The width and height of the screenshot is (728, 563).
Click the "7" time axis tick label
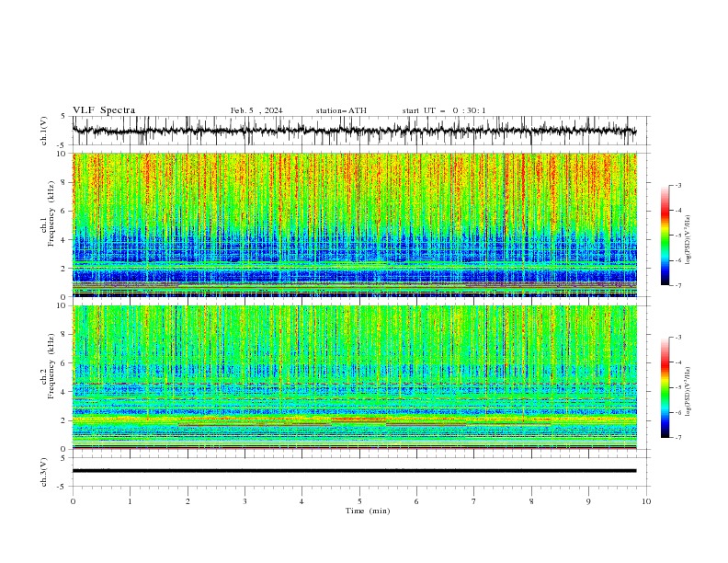pyautogui.click(x=474, y=501)
